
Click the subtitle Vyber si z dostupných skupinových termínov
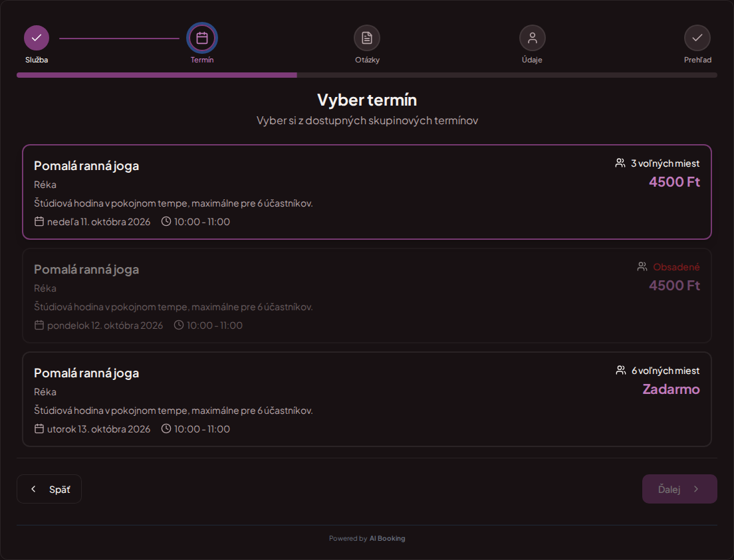(368, 121)
